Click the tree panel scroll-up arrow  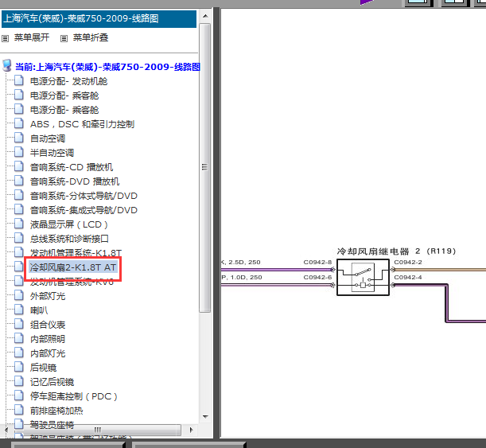205,16
